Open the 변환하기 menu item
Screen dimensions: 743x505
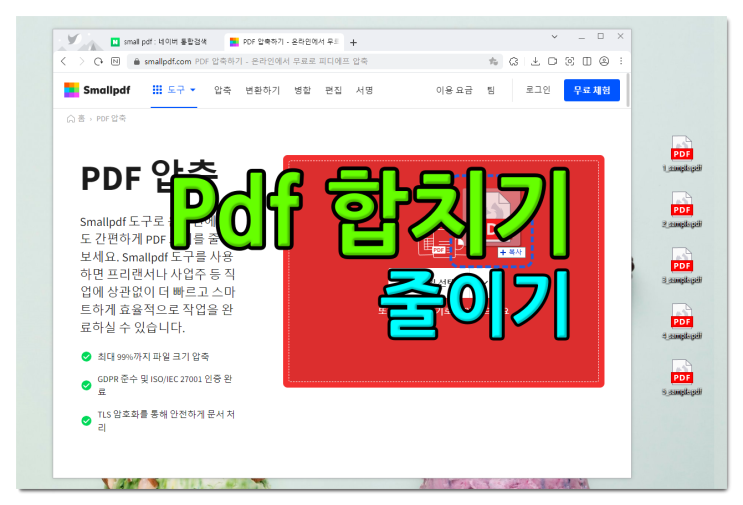pyautogui.click(x=263, y=90)
